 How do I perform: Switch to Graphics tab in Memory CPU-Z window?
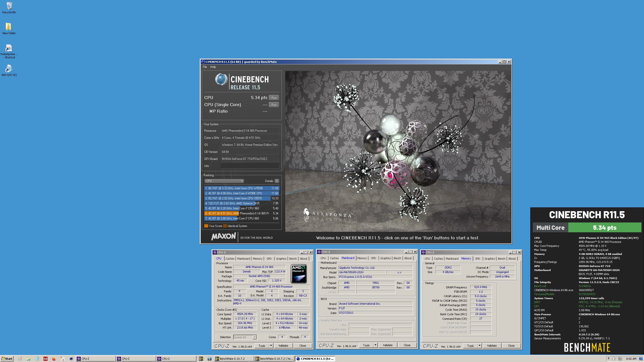[x=490, y=258]
